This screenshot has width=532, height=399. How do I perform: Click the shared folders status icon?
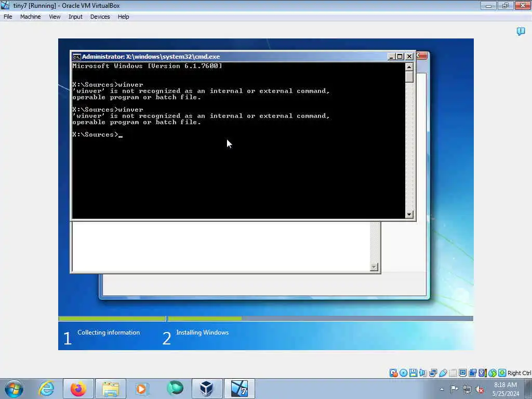(x=453, y=373)
